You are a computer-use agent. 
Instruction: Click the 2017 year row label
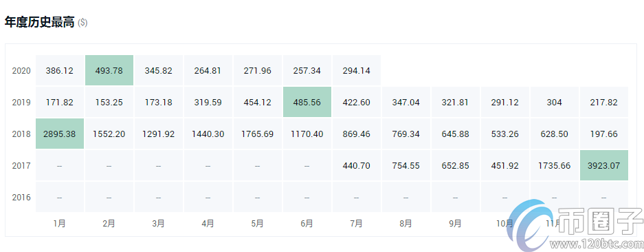coord(21,166)
